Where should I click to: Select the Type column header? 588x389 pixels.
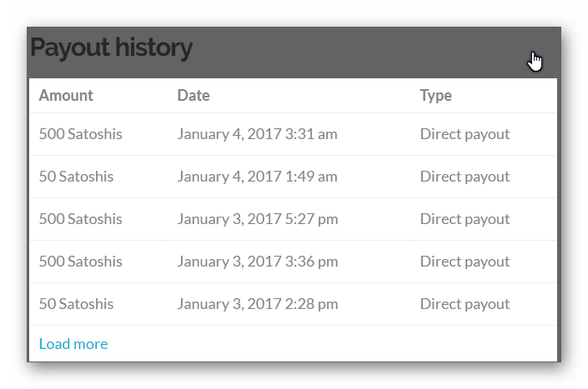435,96
